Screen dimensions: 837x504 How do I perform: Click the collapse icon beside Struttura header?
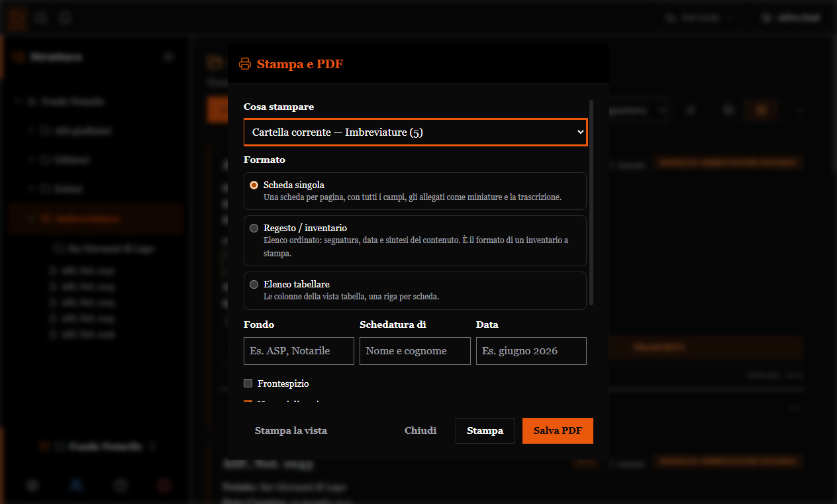pos(168,57)
